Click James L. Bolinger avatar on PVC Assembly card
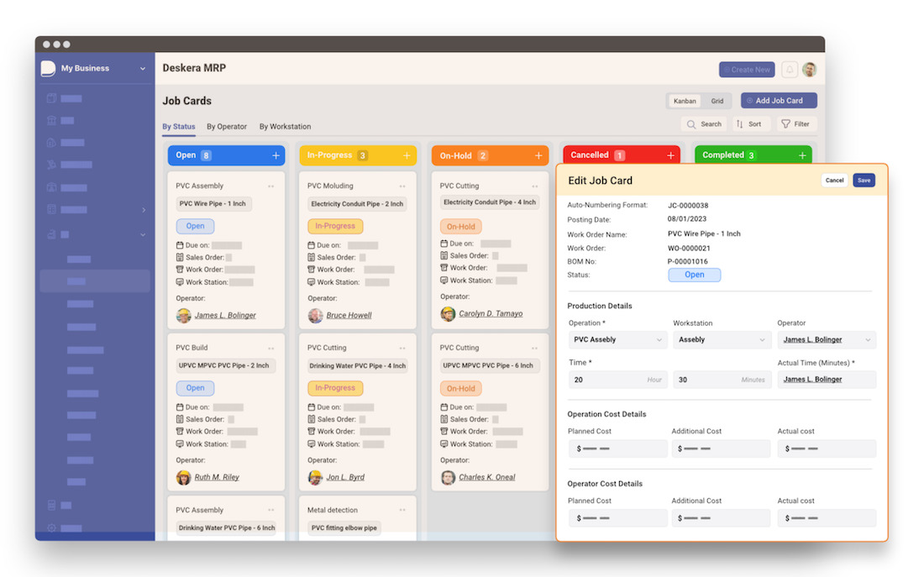The image size is (924, 577). click(x=184, y=315)
